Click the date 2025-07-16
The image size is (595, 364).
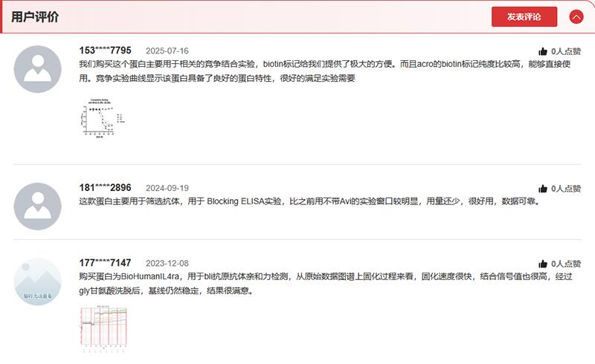tap(167, 51)
